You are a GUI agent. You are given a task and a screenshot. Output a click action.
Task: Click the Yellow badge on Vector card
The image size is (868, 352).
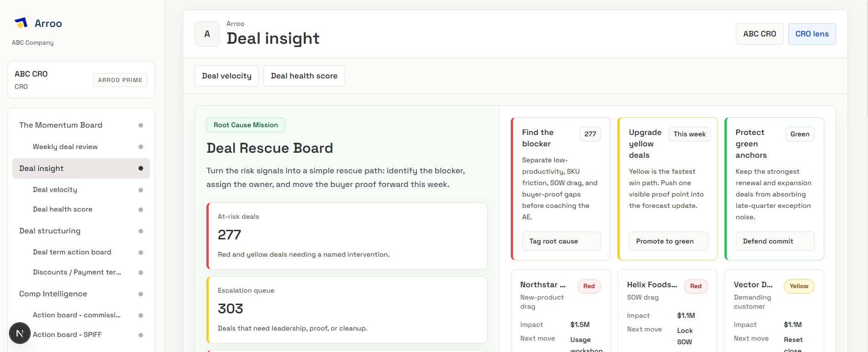click(x=799, y=286)
